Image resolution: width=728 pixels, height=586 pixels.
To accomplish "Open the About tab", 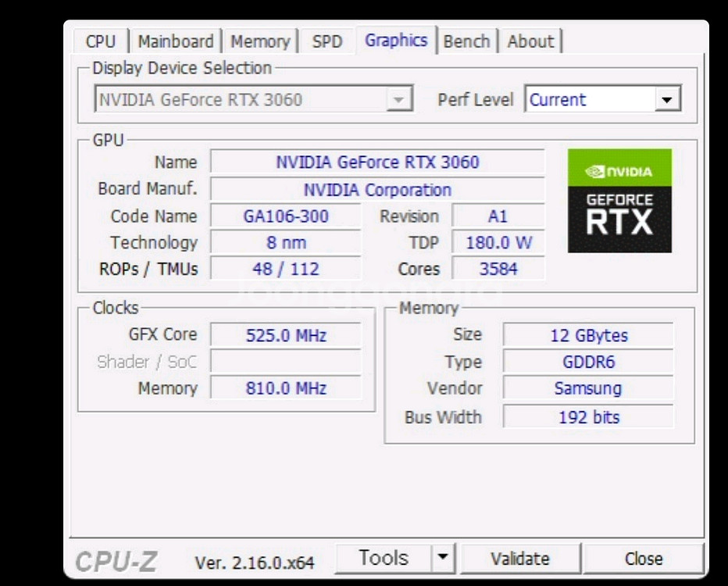I will pos(530,41).
